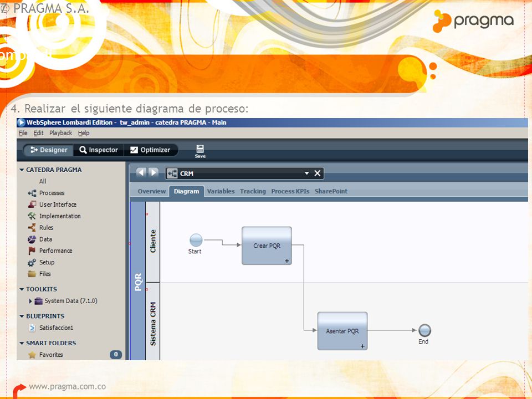Switch to the Designer view
This screenshot has width=532, height=399.
coord(49,150)
